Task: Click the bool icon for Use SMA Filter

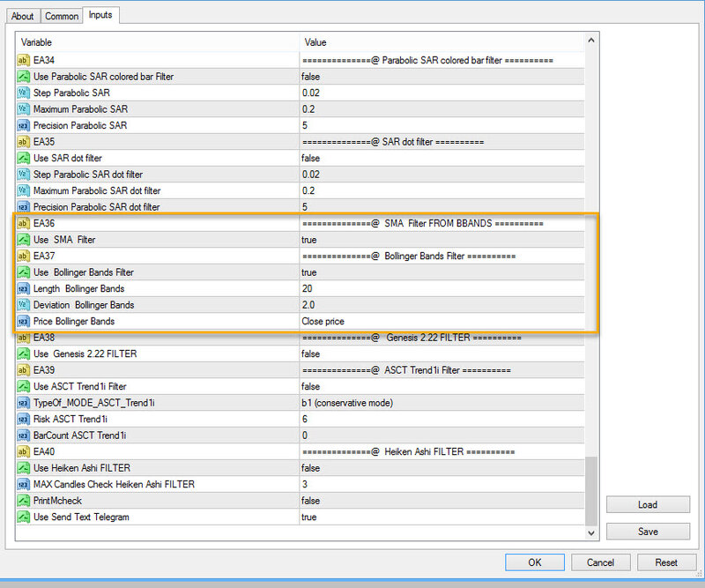Action: coord(24,240)
